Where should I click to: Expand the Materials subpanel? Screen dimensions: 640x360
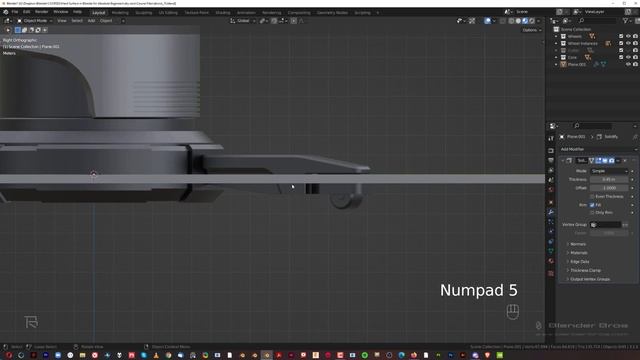(578, 253)
